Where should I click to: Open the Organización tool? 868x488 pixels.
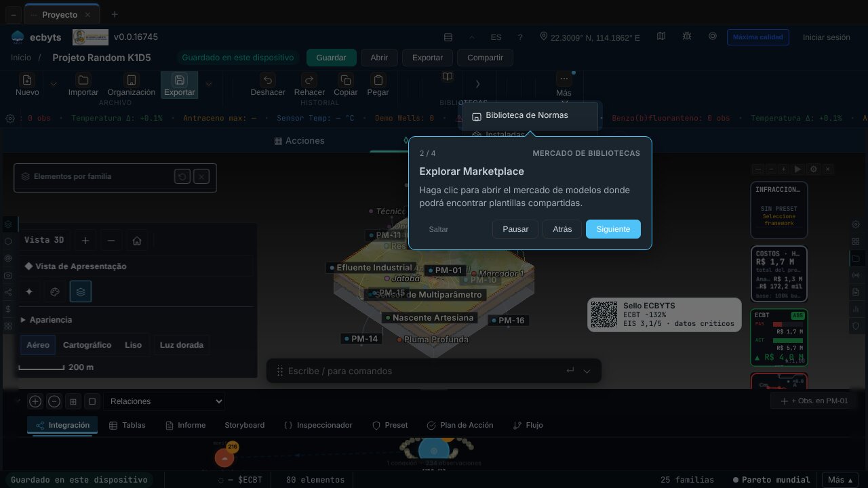132,80
